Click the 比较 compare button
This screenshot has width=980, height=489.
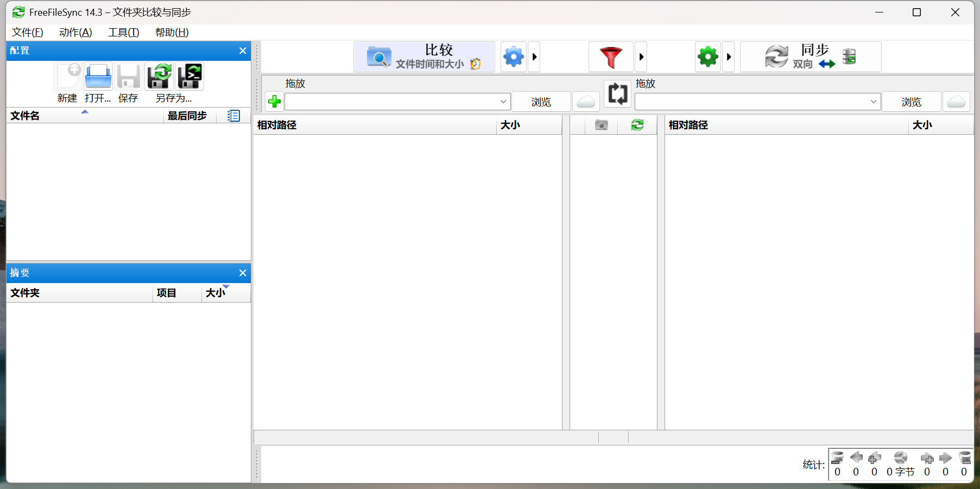point(424,57)
